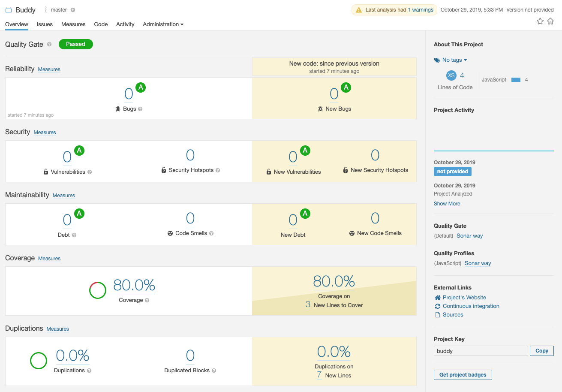Open the homepage via the house icon
Image resolution: width=562 pixels, height=392 pixels.
click(x=550, y=21)
